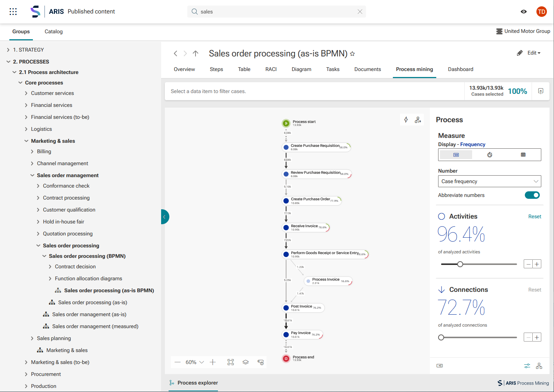Select the number display mode icon
Screen dimensions: 554x392
coord(456,155)
